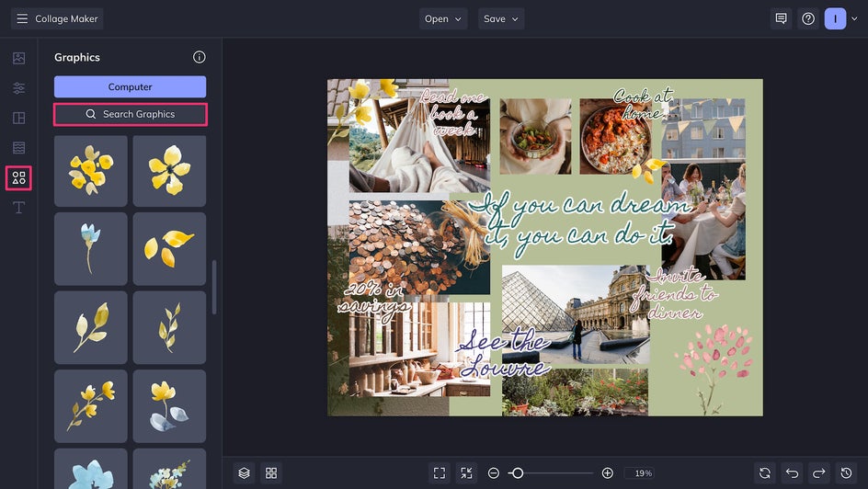
Task: Undo the last action
Action: coord(793,473)
